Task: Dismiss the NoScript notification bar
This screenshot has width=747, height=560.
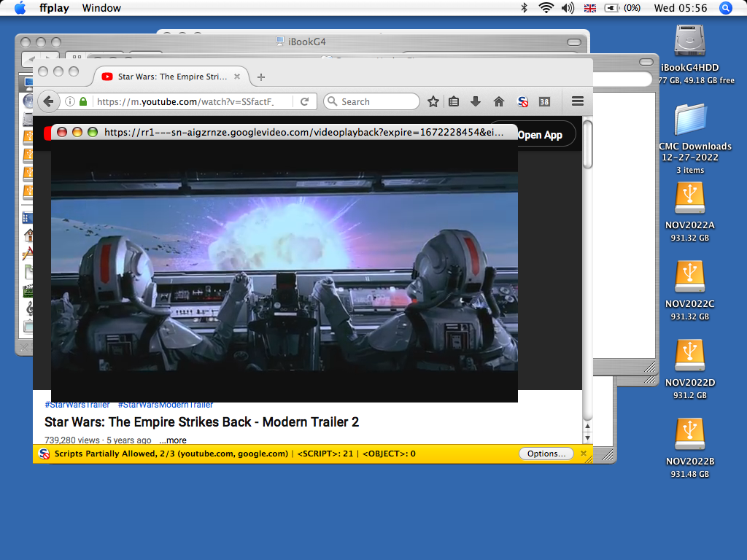Action: tap(584, 454)
